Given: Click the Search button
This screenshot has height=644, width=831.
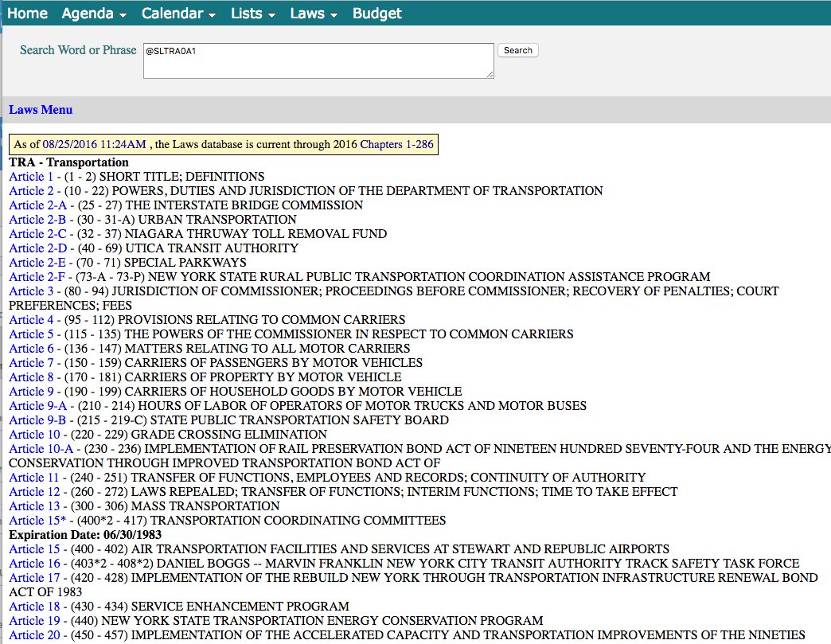Looking at the screenshot, I should click(518, 50).
